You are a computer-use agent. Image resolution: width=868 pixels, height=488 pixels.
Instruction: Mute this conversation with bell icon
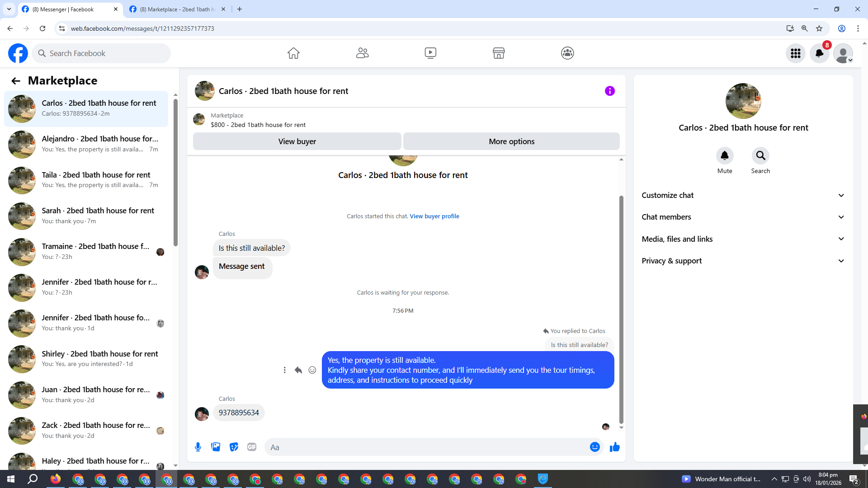point(724,155)
